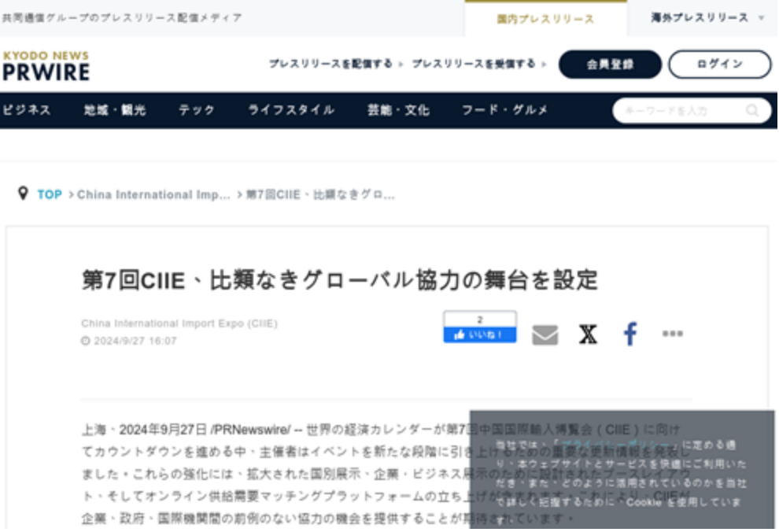Open the 芸能・文化 category menu
Screen dimensions: 779x532
coord(398,109)
